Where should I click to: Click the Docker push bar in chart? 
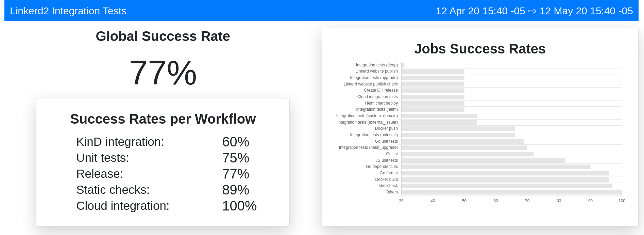click(458, 129)
